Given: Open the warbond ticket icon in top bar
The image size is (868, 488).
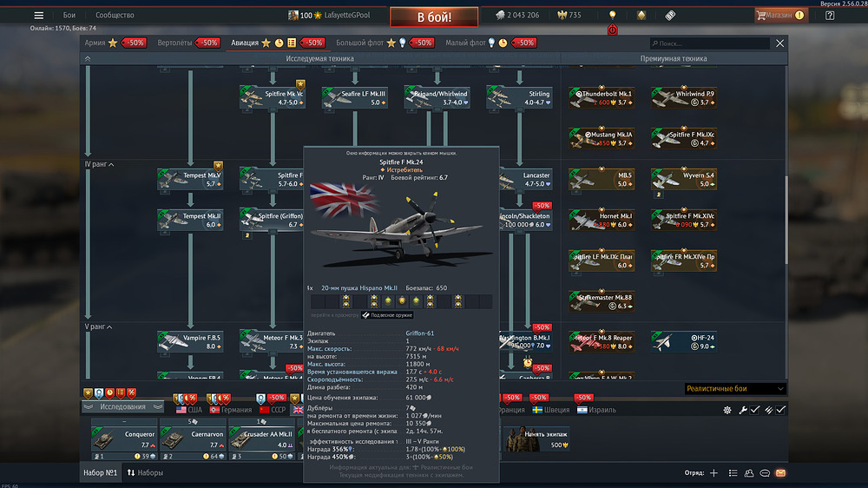Looking at the screenshot, I should pyautogui.click(x=670, y=16).
